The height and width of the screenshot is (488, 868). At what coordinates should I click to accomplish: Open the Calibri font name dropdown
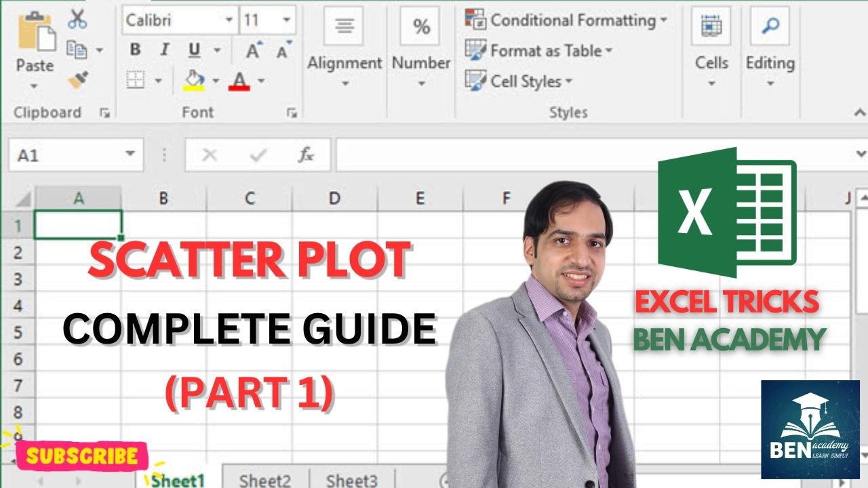tap(229, 20)
